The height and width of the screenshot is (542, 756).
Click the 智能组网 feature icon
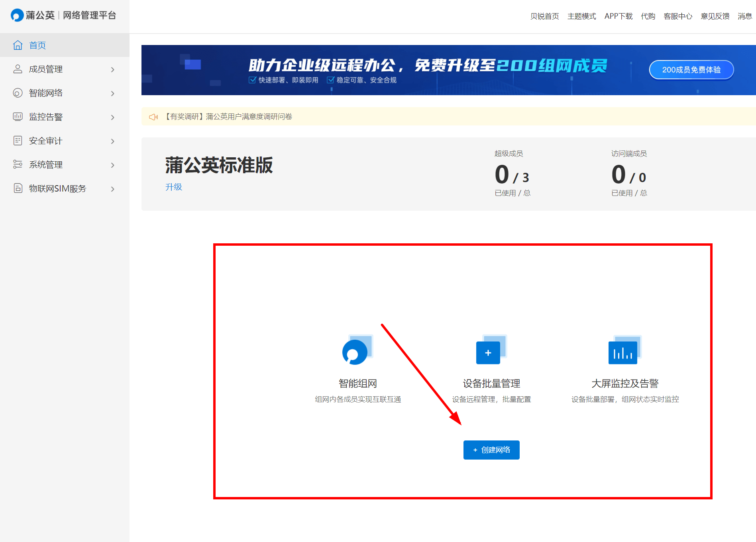point(357,350)
